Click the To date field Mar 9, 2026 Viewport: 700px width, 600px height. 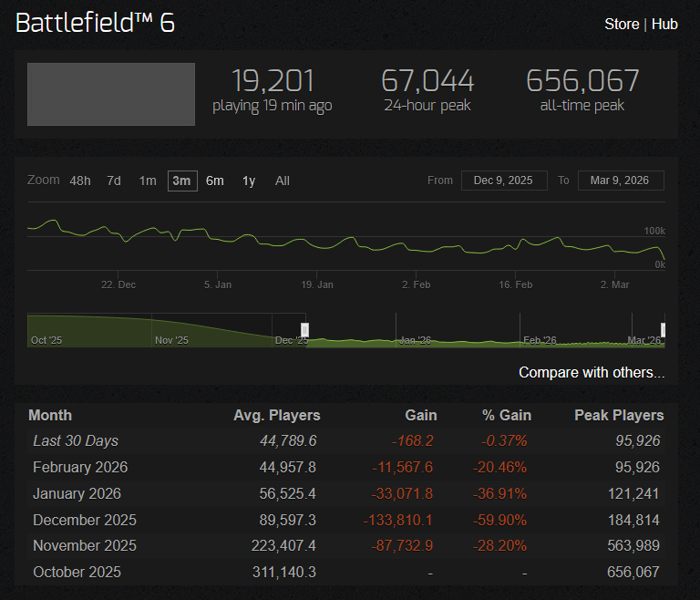621,181
